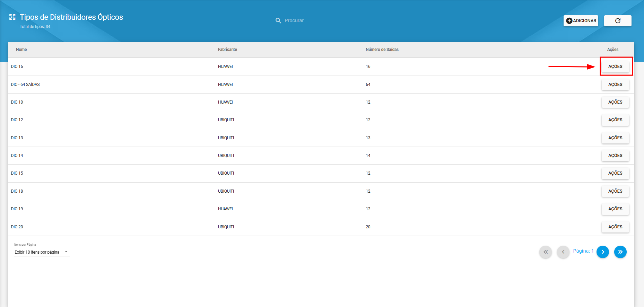Click HUAWEI in the DIO 16 row
Image resolution: width=644 pixels, height=307 pixels.
pos(225,67)
